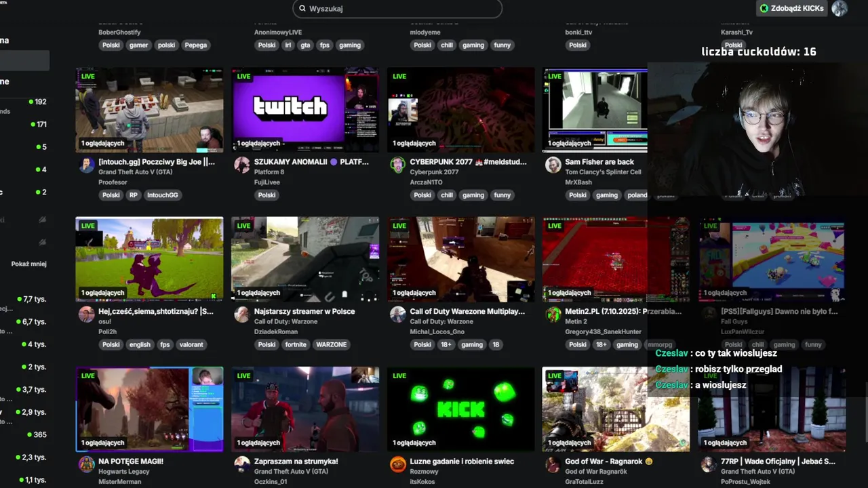868x488 pixels.
Task: Open BoberGhostify channel name link
Action: pyautogui.click(x=119, y=33)
